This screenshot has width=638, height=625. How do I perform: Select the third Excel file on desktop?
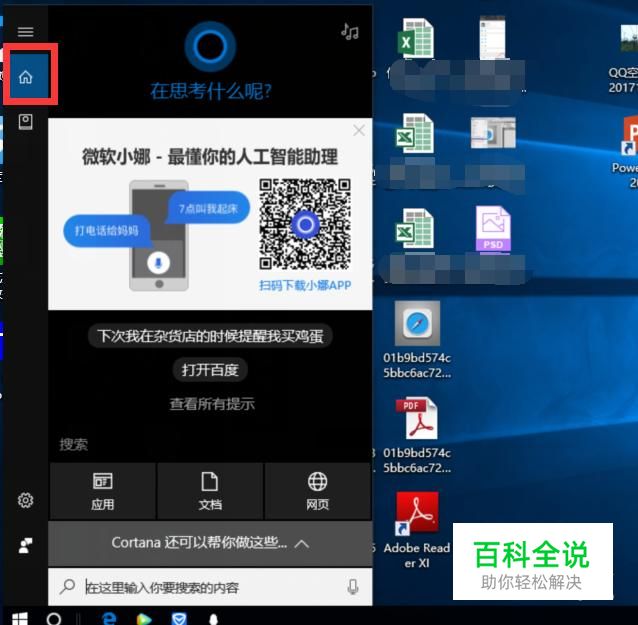pos(415,229)
